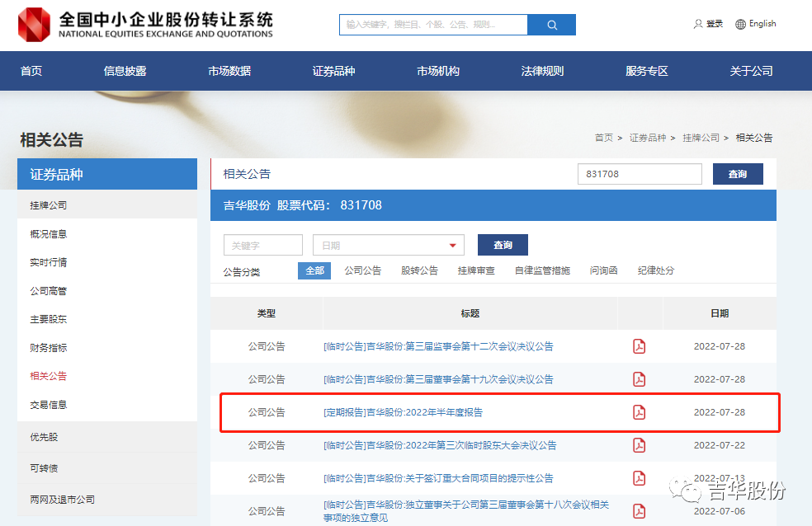The width and height of the screenshot is (812, 526).
Task: Filter announcements by 股转公告
Action: [419, 270]
